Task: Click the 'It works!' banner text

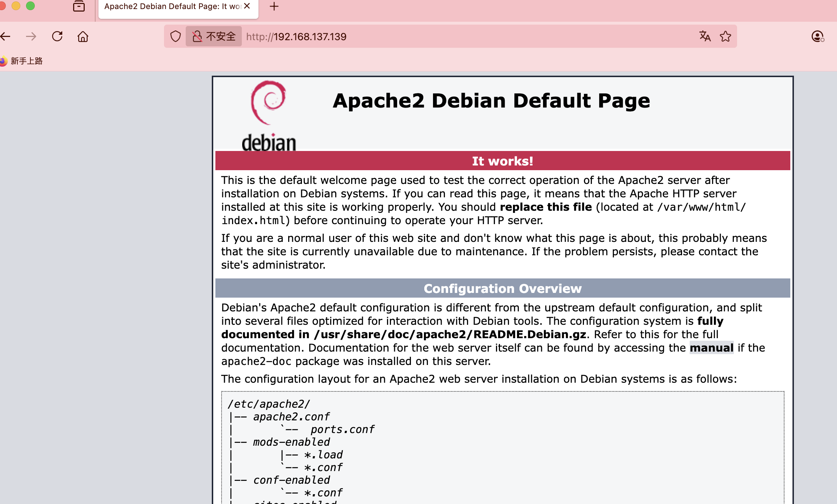Action: pyautogui.click(x=502, y=161)
